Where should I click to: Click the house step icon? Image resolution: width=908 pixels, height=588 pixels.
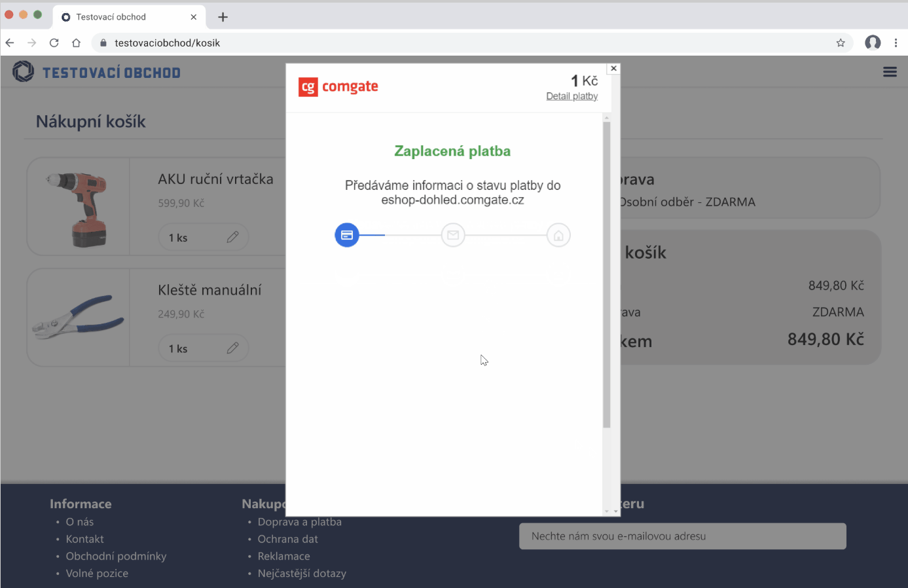click(x=558, y=235)
